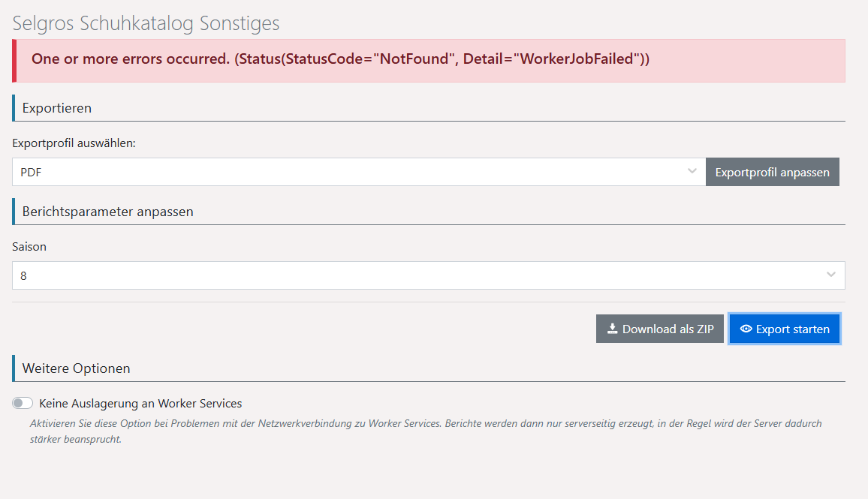Viewport: 868px width, 499px height.
Task: Select the Exportieren section header
Action: (x=57, y=108)
